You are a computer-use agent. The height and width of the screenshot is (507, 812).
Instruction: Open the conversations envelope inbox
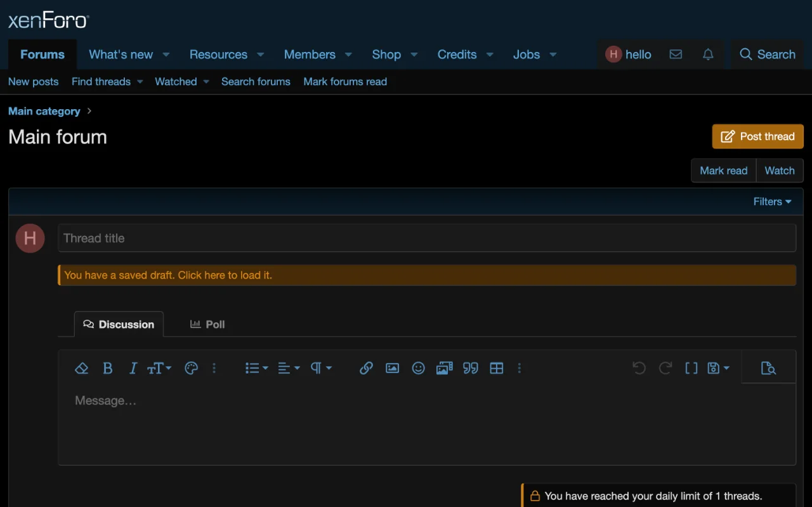click(x=676, y=55)
